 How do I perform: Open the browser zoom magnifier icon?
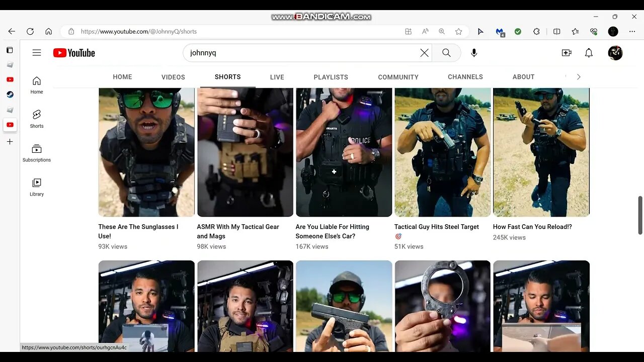442,31
